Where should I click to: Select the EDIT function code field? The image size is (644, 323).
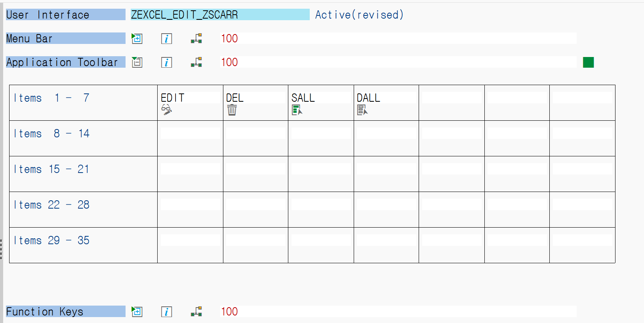click(x=190, y=98)
